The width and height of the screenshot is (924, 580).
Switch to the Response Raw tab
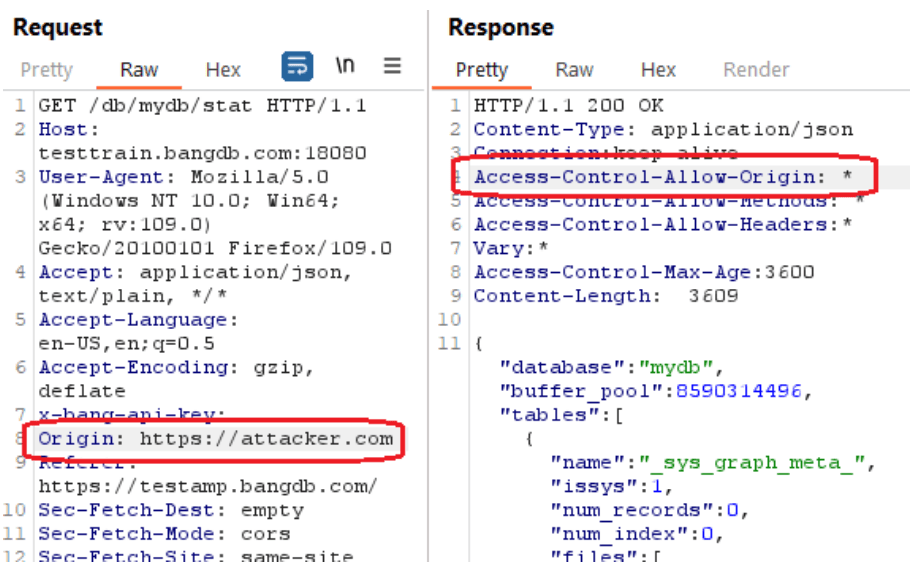pyautogui.click(x=574, y=70)
